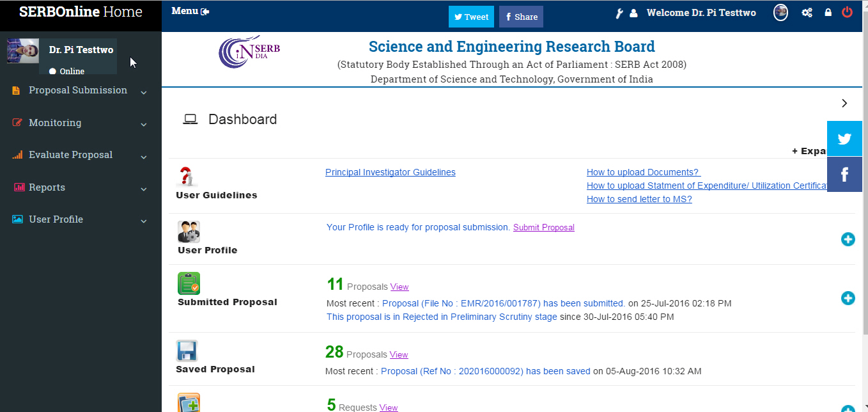Toggle the sidebar with Menu button
868x412 pixels.
[x=190, y=12]
